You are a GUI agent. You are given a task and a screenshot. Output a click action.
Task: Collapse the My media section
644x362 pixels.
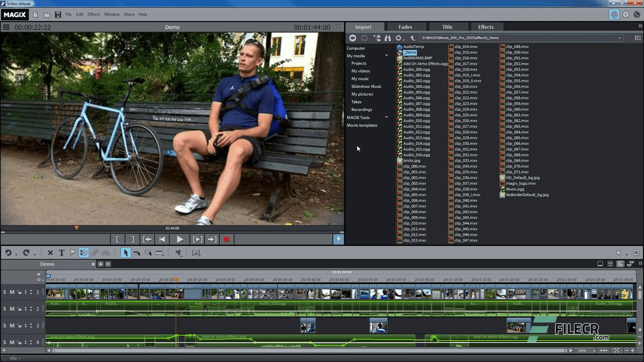[386, 55]
